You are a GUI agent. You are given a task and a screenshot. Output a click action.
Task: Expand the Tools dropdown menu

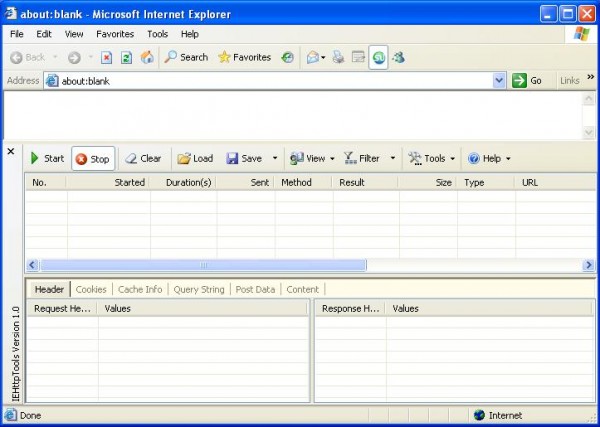pyautogui.click(x=452, y=158)
